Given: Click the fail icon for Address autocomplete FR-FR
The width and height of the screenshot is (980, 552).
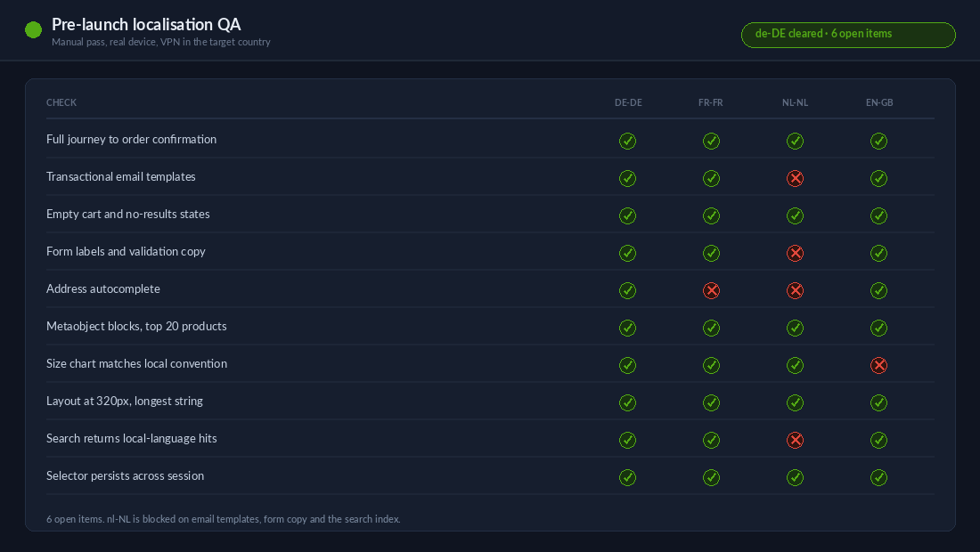Looking at the screenshot, I should pyautogui.click(x=711, y=291).
